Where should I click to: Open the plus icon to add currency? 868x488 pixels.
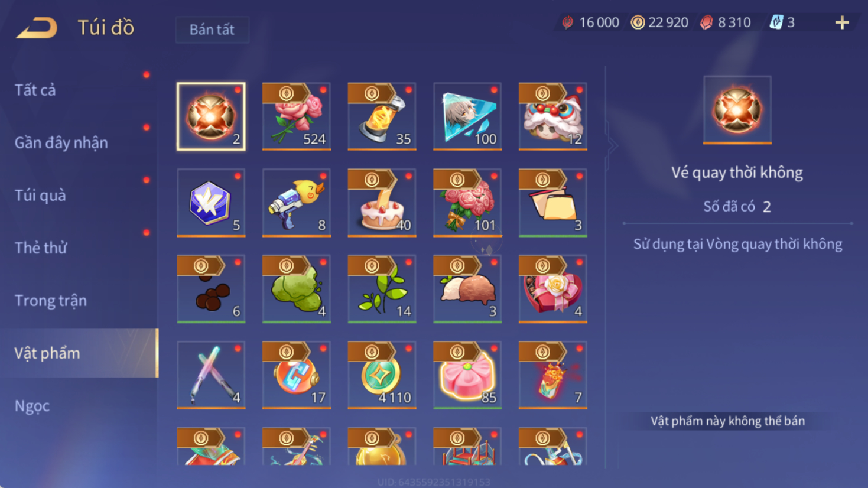point(842,22)
